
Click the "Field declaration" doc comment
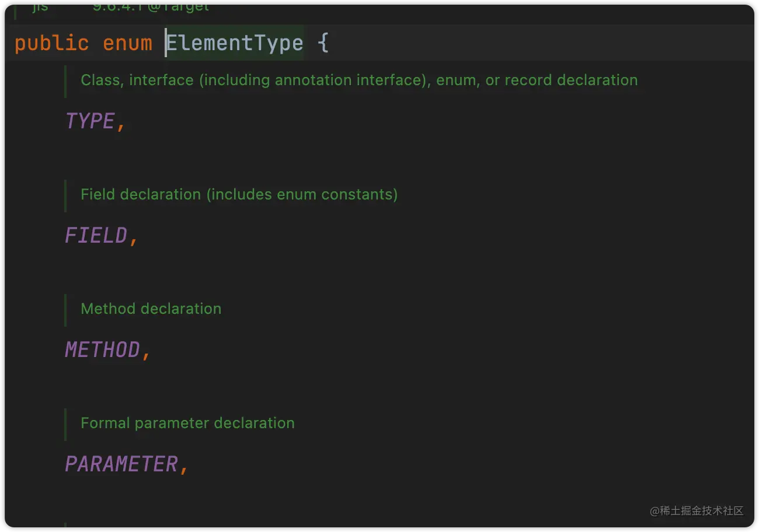click(x=140, y=194)
